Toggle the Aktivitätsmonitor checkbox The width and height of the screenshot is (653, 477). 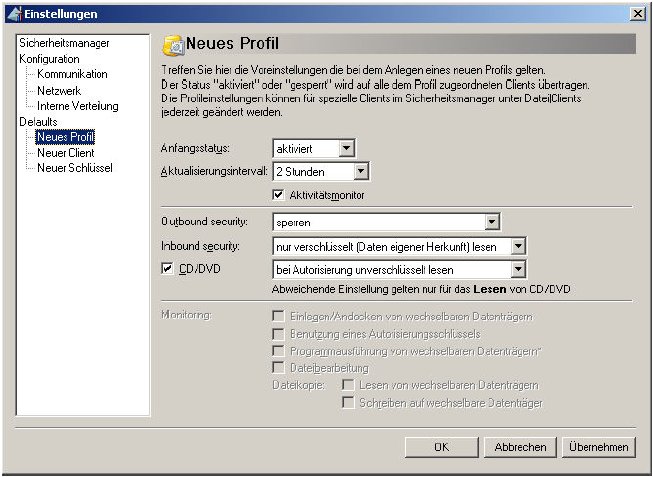[x=279, y=194]
